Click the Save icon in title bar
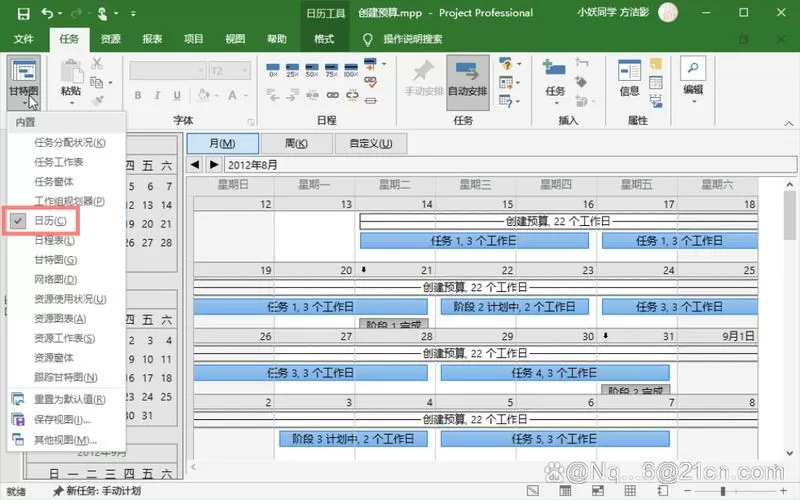This screenshot has height=500, width=800. pyautogui.click(x=23, y=13)
